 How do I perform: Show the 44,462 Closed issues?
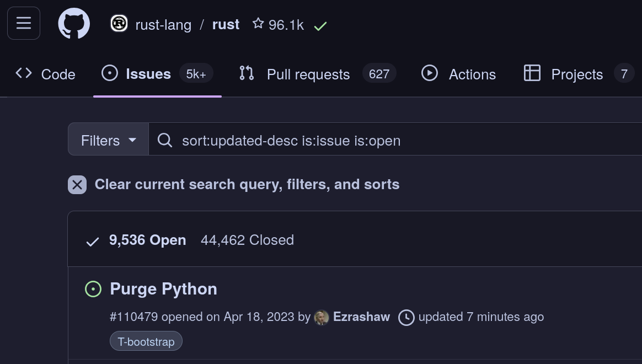coord(247,240)
